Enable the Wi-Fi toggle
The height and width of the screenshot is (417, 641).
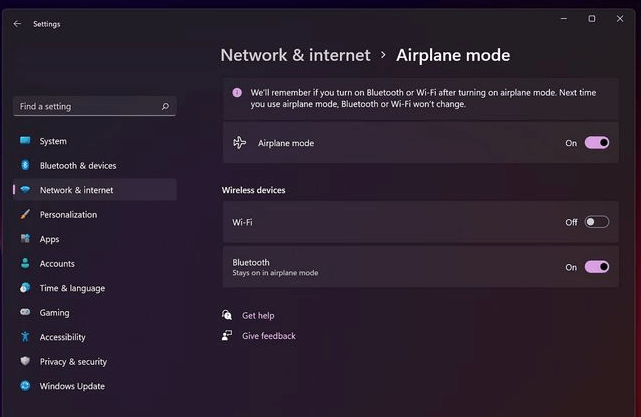[x=596, y=222]
